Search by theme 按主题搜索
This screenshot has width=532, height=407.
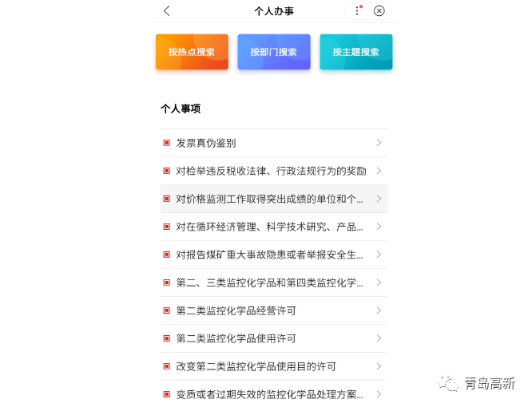pyautogui.click(x=355, y=52)
